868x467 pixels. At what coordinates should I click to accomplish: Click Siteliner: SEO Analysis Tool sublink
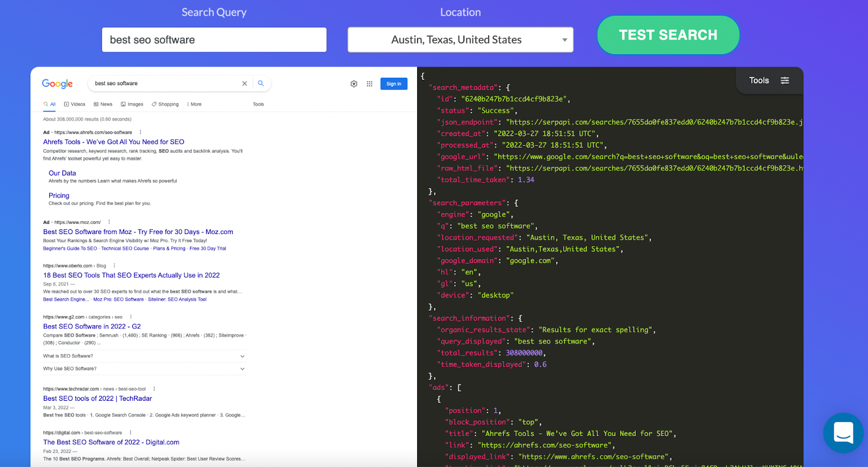click(177, 299)
